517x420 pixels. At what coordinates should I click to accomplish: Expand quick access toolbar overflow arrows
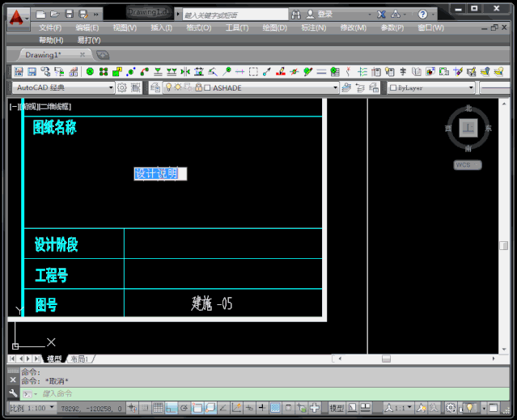(x=95, y=15)
